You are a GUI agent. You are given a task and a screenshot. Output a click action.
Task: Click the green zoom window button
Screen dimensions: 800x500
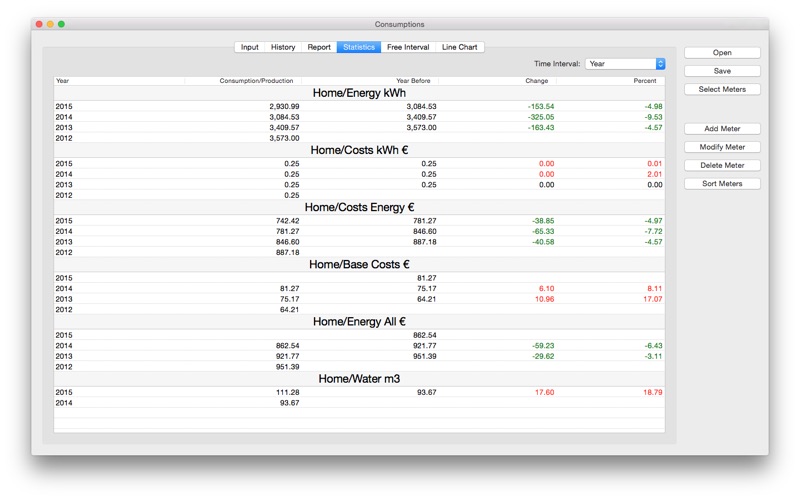[x=61, y=24]
